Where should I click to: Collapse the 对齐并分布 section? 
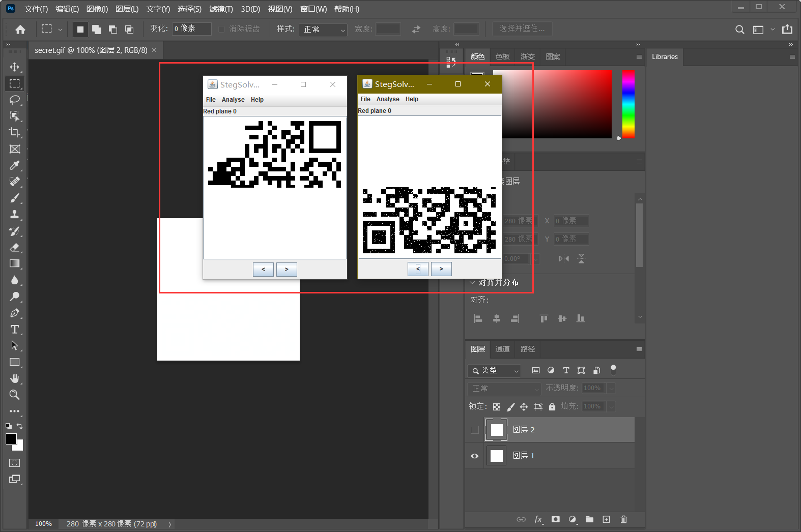tap(472, 282)
